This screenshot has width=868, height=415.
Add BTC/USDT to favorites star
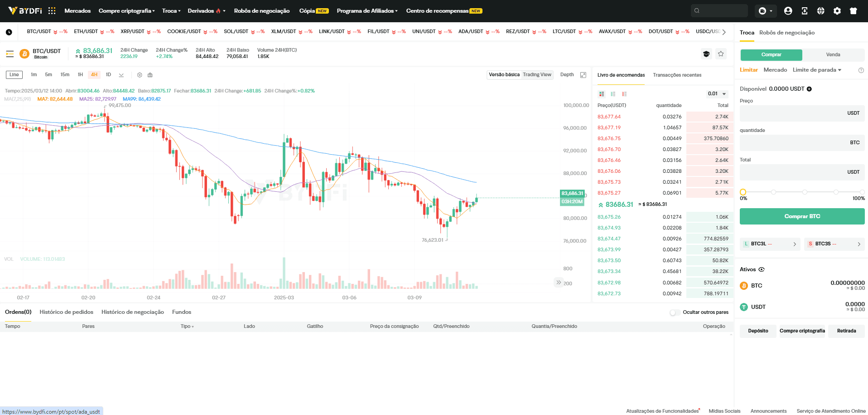pos(721,54)
